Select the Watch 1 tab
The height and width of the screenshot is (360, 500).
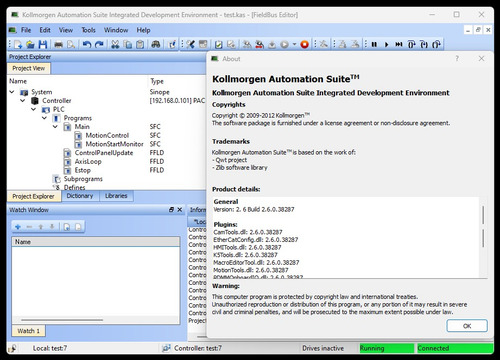(x=29, y=331)
